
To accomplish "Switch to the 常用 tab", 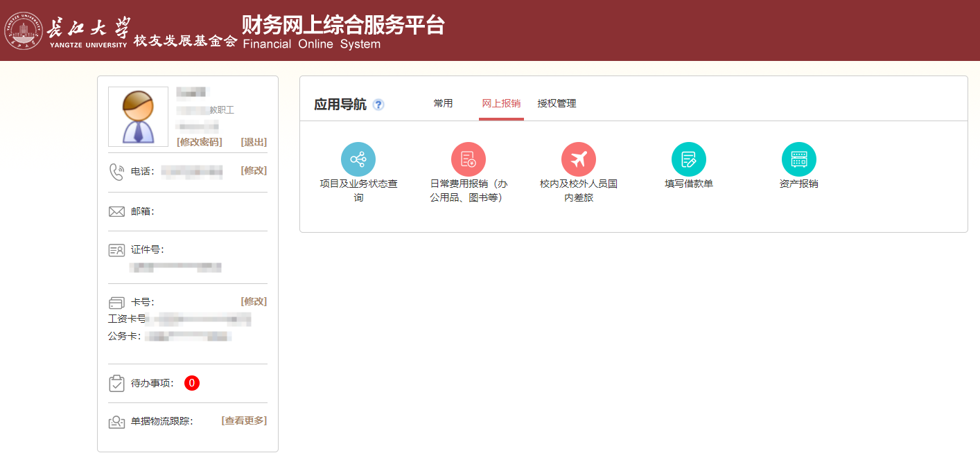I will tap(443, 103).
